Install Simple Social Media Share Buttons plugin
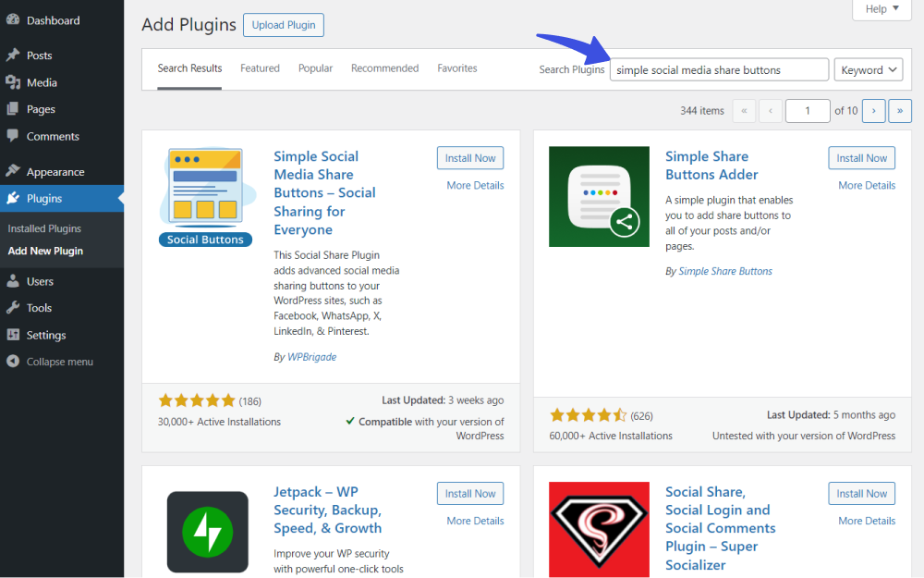Viewport: 924px width, 578px height. (x=470, y=158)
